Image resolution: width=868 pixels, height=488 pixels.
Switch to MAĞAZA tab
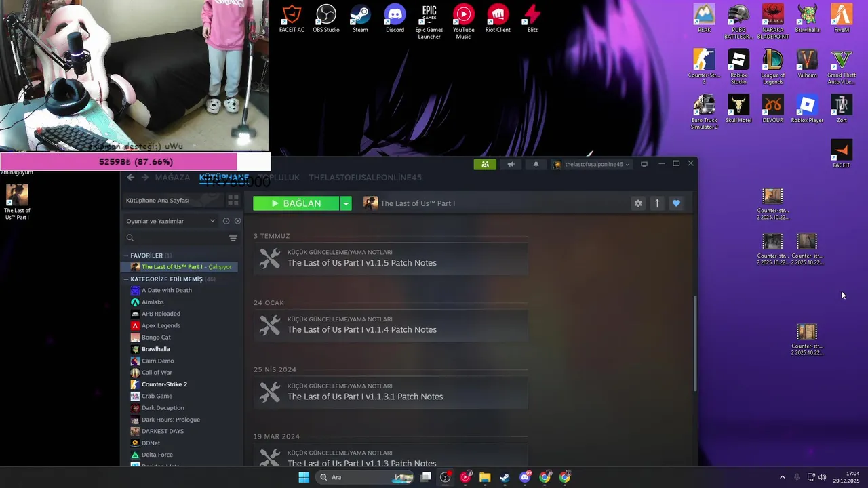coord(172,177)
